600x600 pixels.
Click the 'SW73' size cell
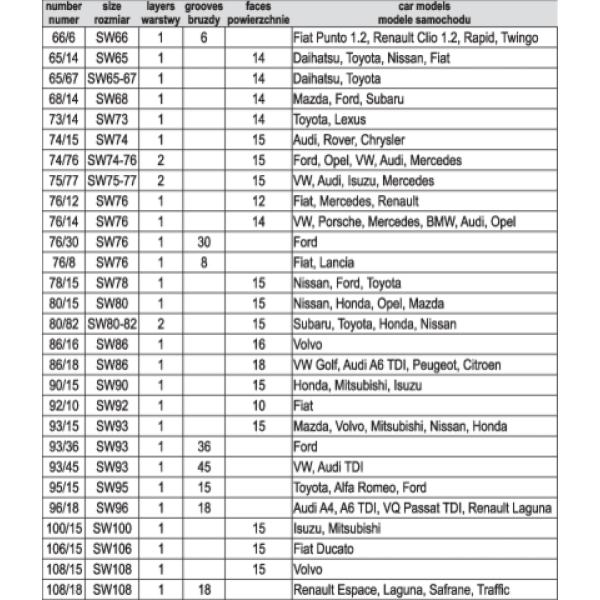112,119
